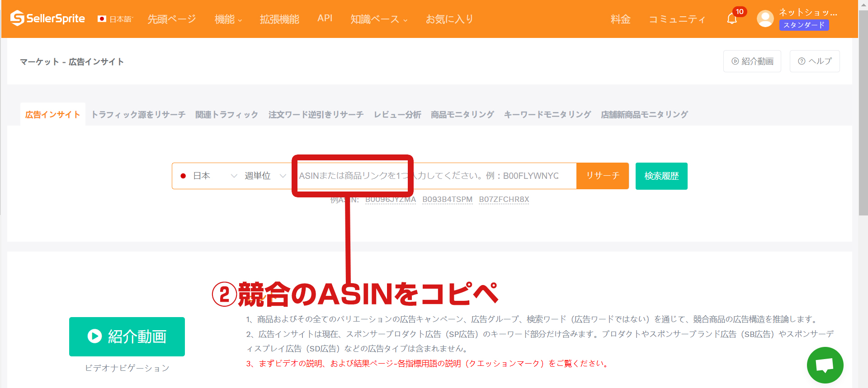Switch to 関連トラフィック tab
Screen dimensions: 868x388
(226, 115)
